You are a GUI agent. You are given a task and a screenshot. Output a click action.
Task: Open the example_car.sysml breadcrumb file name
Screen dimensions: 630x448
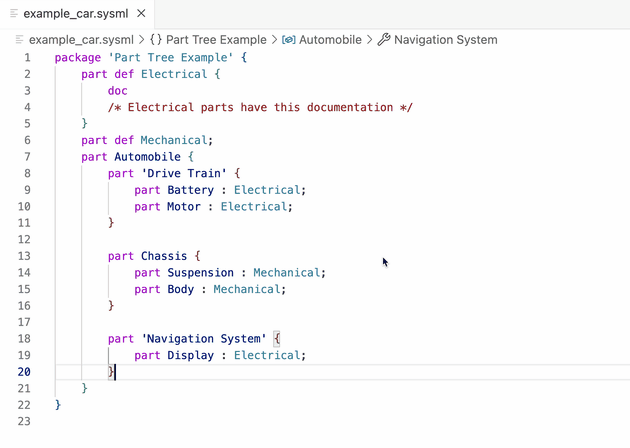[82, 40]
